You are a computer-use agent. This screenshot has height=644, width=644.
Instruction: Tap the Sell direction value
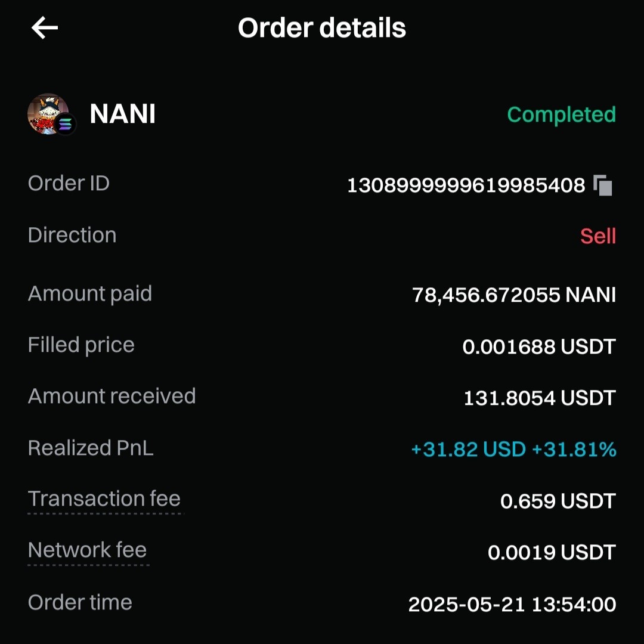(x=598, y=236)
